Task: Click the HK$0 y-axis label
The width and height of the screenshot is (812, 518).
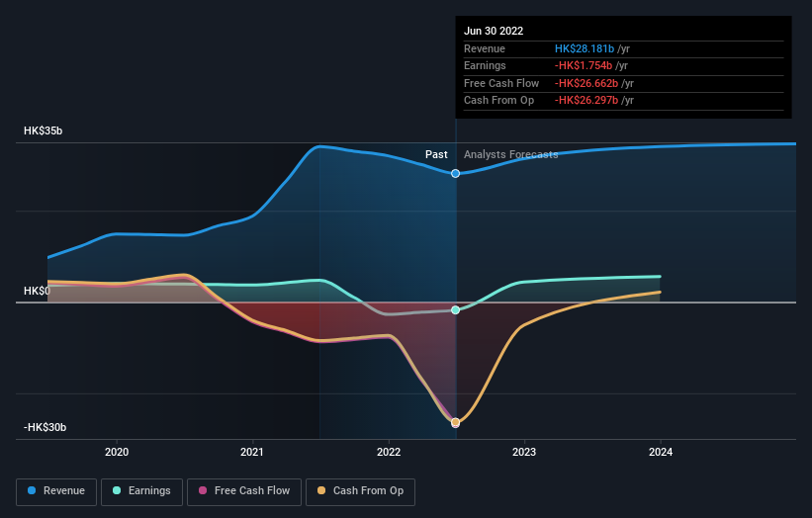Action: coord(37,291)
